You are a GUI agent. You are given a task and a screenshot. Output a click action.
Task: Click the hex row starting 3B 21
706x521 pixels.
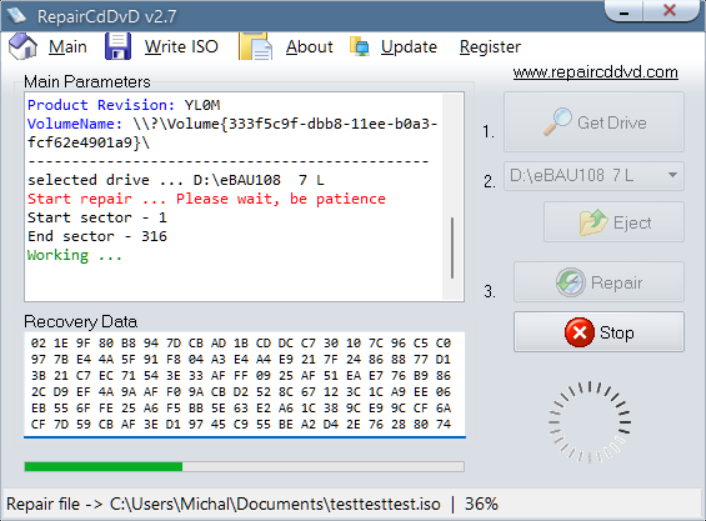coord(241,376)
